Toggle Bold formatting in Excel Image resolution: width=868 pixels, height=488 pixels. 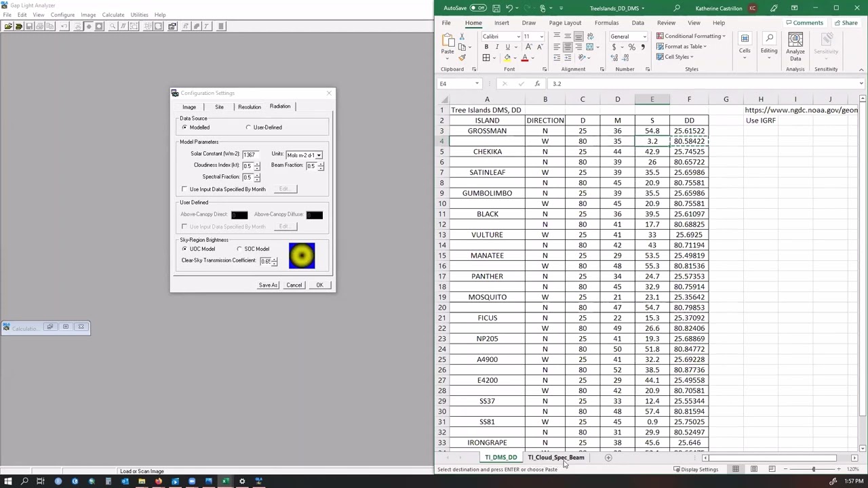486,47
